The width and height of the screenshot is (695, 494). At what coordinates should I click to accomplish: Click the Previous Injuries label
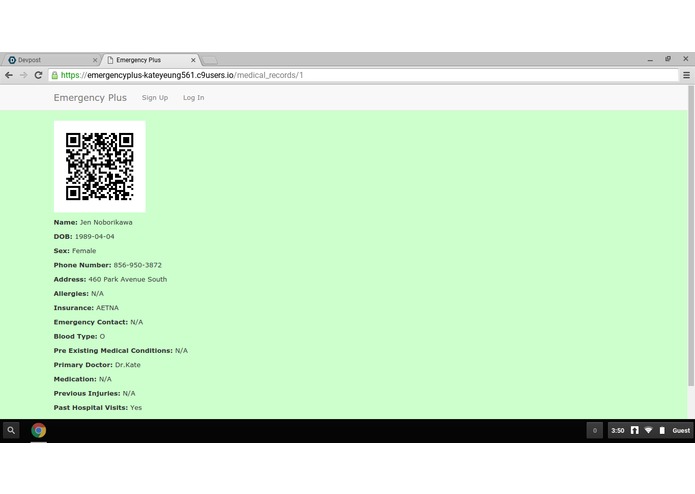87,393
